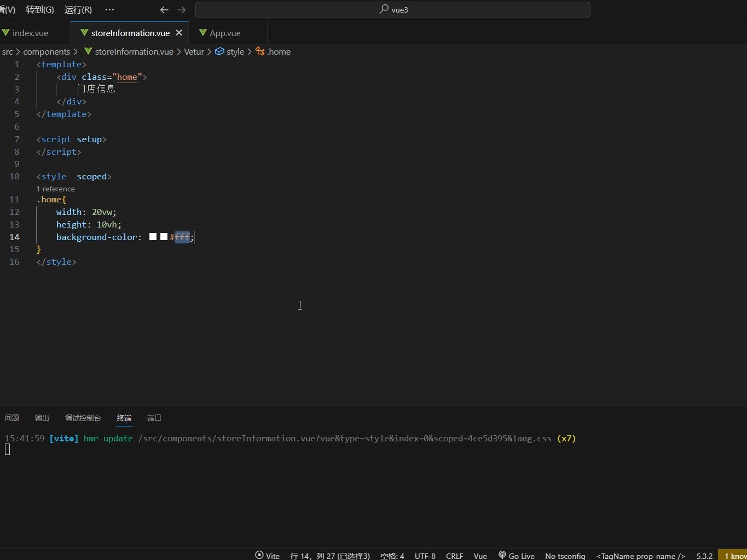The width and height of the screenshot is (747, 560).
Task: Click the scoped attribute on line 10
Action: 92,176
